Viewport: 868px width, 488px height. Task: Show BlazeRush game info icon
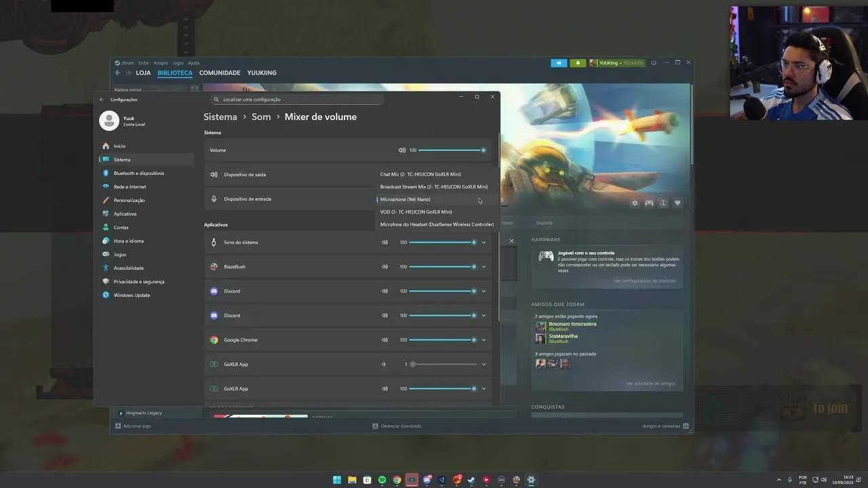click(x=663, y=203)
